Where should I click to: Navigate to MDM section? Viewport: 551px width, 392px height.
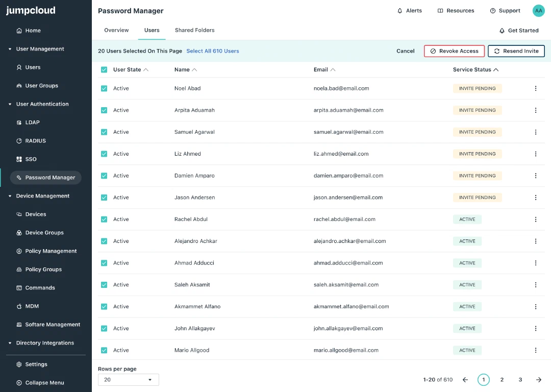tap(28, 306)
